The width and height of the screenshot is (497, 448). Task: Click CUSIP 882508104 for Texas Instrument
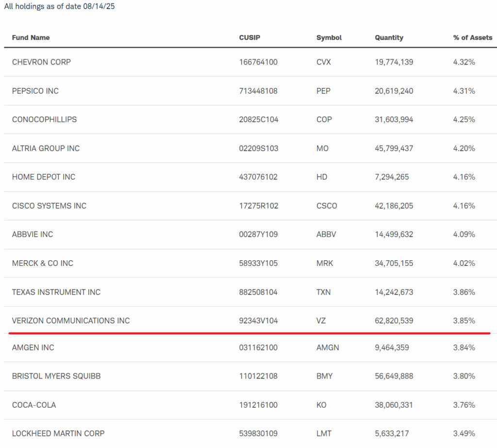click(258, 292)
